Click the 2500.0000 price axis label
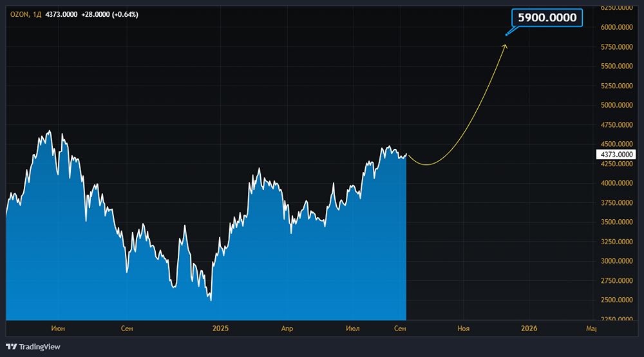 pos(616,300)
